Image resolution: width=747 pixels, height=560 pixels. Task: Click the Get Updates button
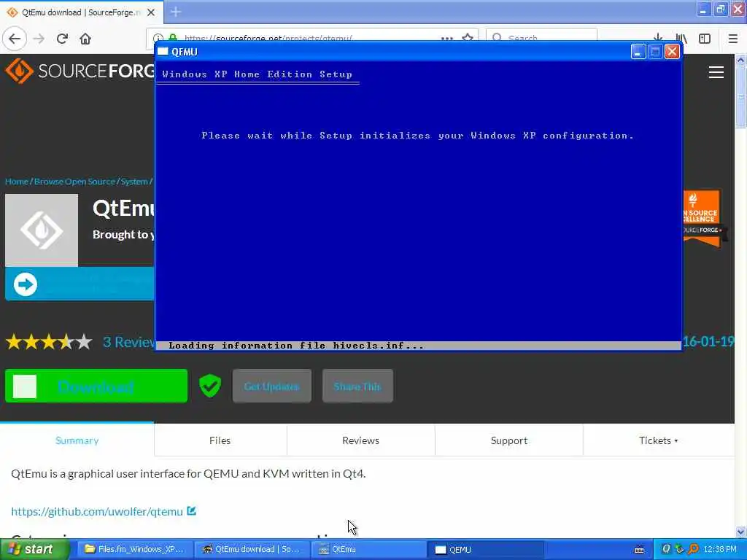coord(271,386)
